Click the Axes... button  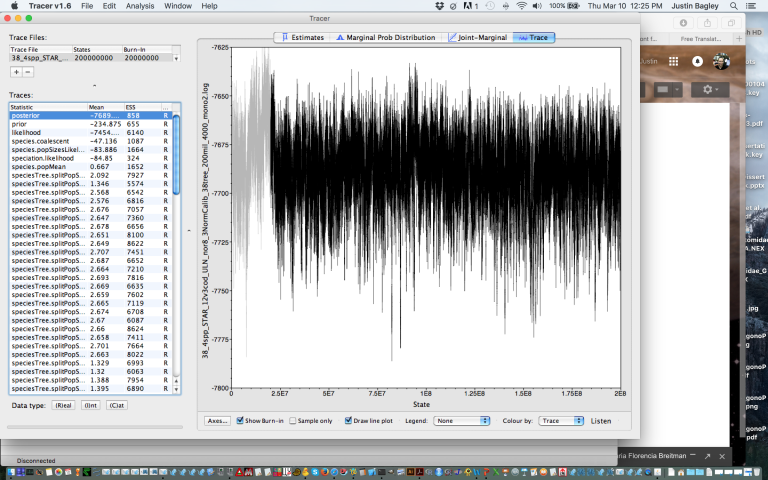pos(217,421)
